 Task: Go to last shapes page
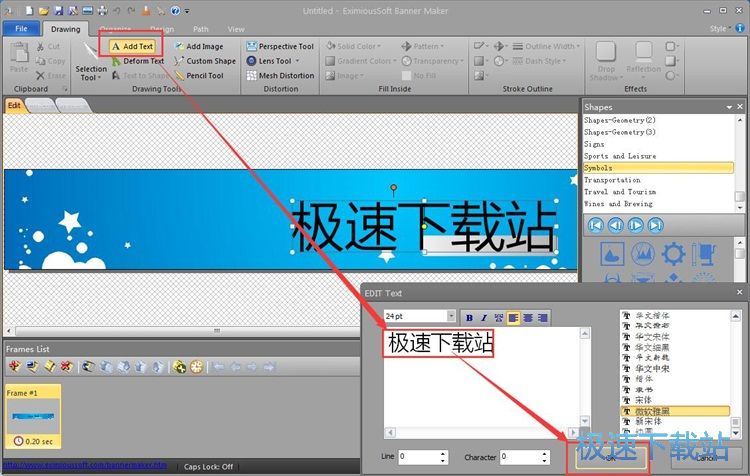pyautogui.click(x=656, y=225)
